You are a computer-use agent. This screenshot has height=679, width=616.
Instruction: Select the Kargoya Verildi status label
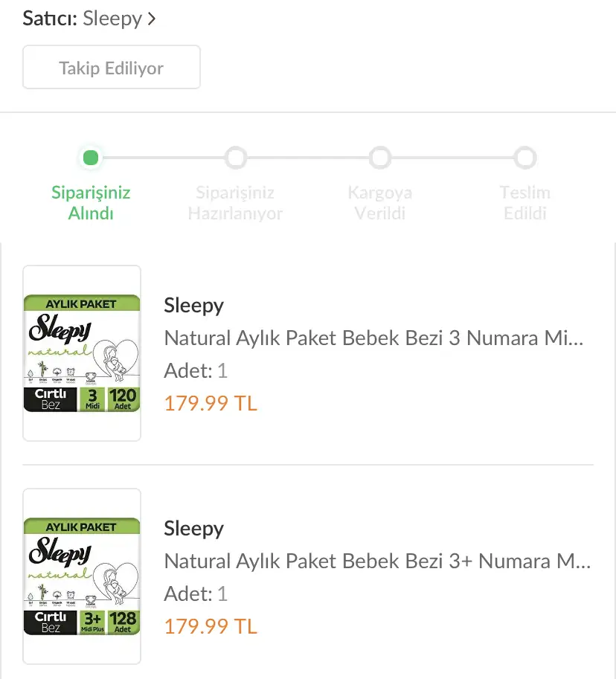pyautogui.click(x=380, y=203)
